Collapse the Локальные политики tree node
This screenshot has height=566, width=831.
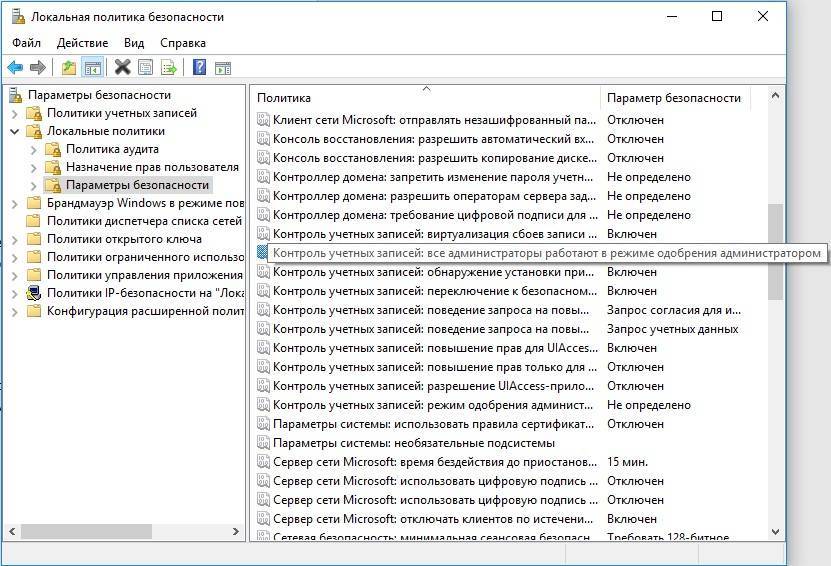click(x=15, y=131)
